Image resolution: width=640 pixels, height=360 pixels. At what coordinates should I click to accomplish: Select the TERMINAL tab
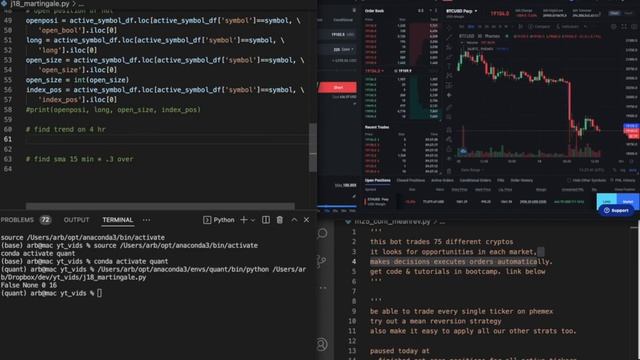(118, 220)
